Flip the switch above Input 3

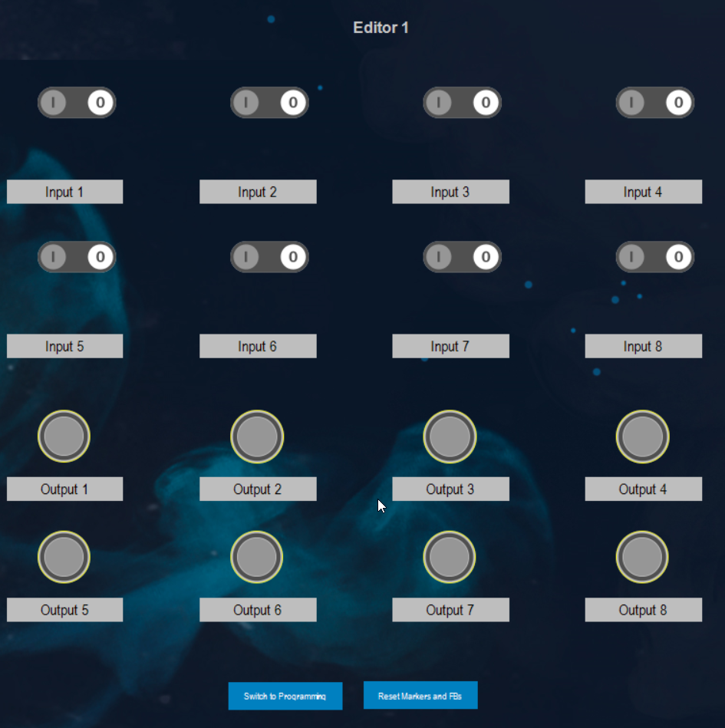[x=462, y=102]
